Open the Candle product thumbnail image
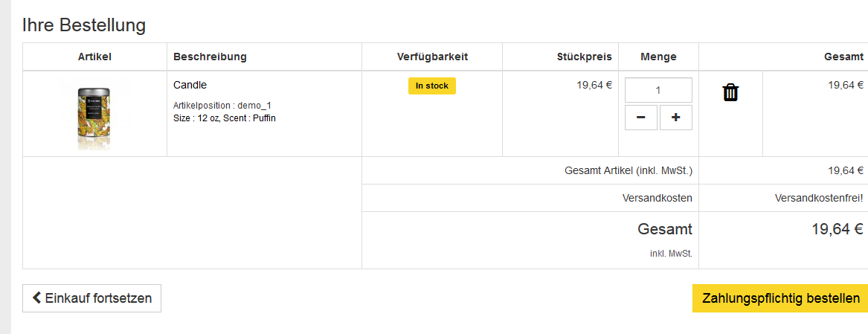868x334 pixels. [x=94, y=114]
